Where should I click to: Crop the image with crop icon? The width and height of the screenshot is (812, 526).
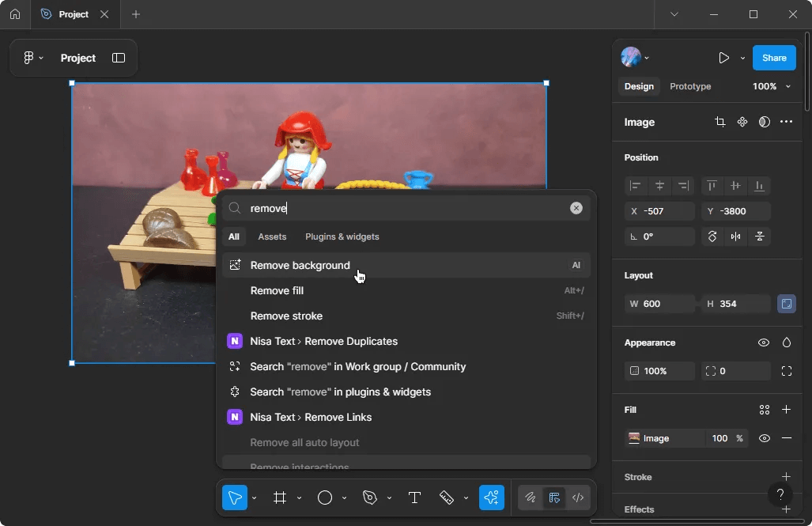pos(719,122)
